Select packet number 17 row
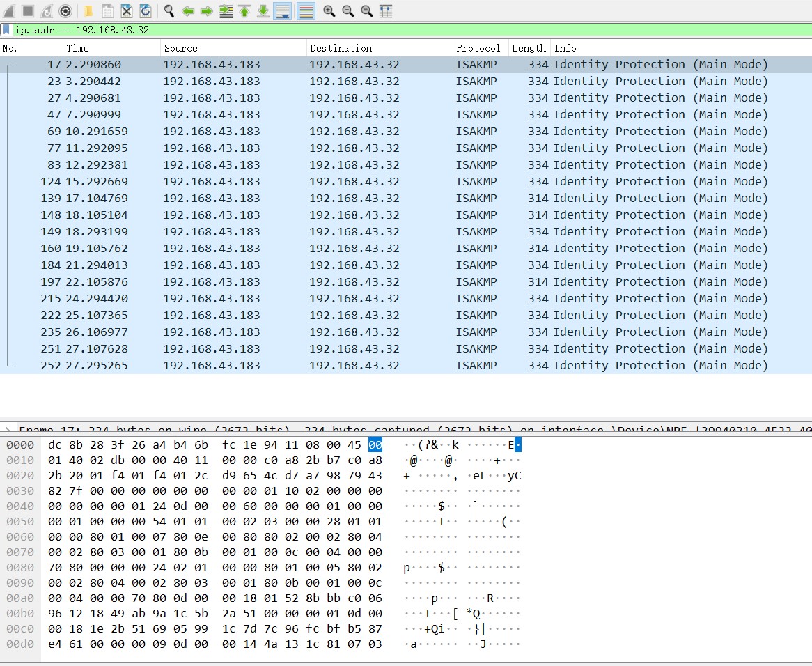Viewport: 812px width, 666px height. (x=406, y=65)
